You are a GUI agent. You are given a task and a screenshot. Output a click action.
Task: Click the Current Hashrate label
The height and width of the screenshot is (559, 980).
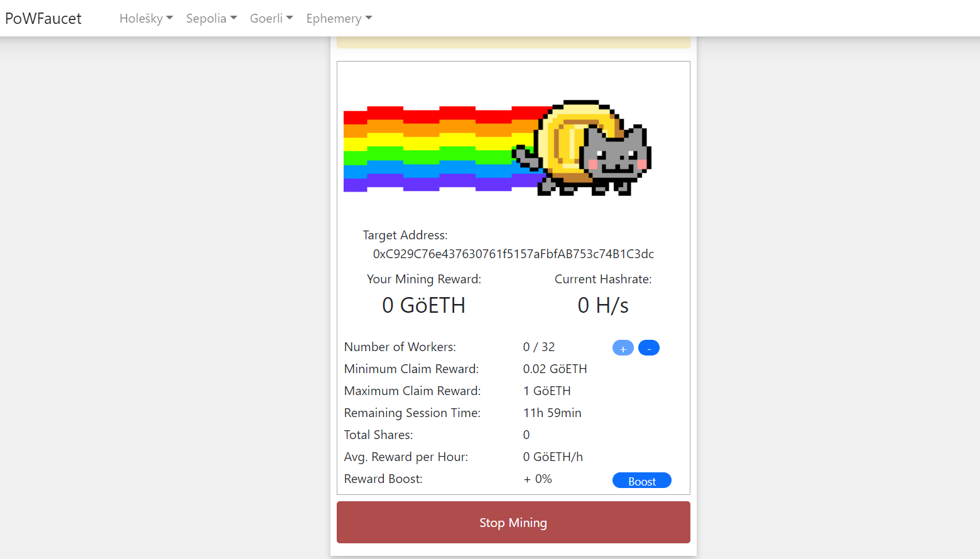[603, 279]
